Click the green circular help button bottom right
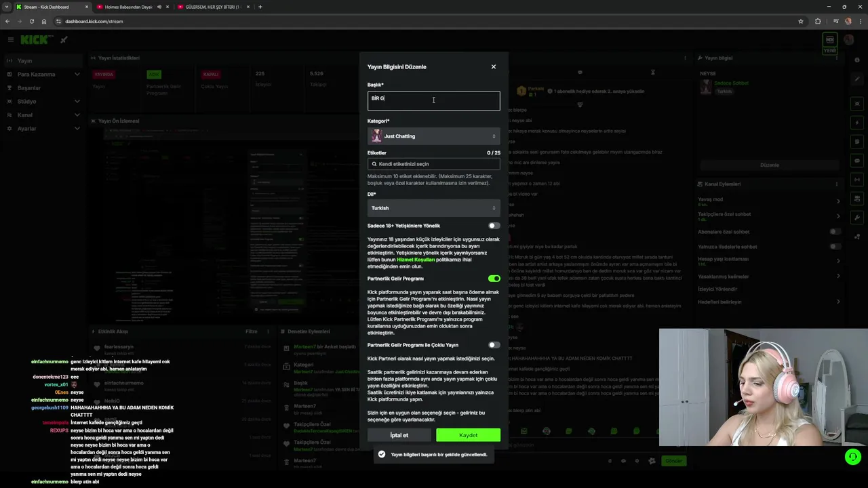The height and width of the screenshot is (488, 868). (852, 457)
